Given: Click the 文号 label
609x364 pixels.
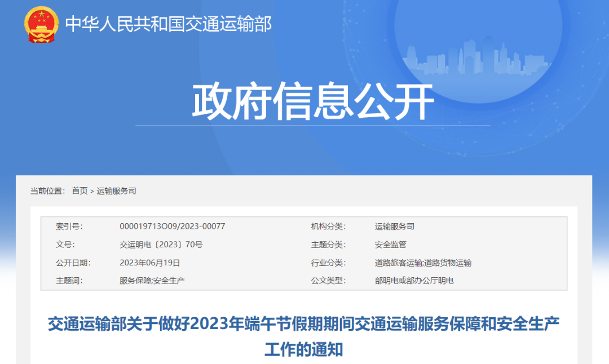Looking at the screenshot, I should point(65,245).
